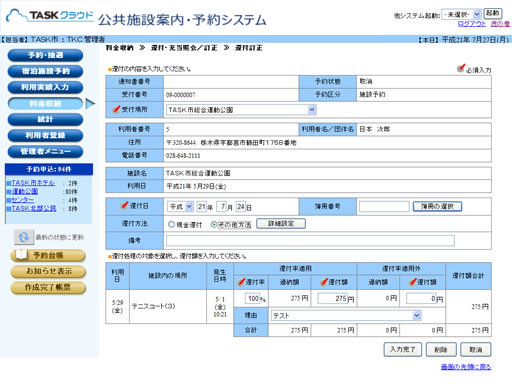Screen dimensions: 512x384
Task: Click the 料金収納 breadcrumb text
Action: point(119,48)
